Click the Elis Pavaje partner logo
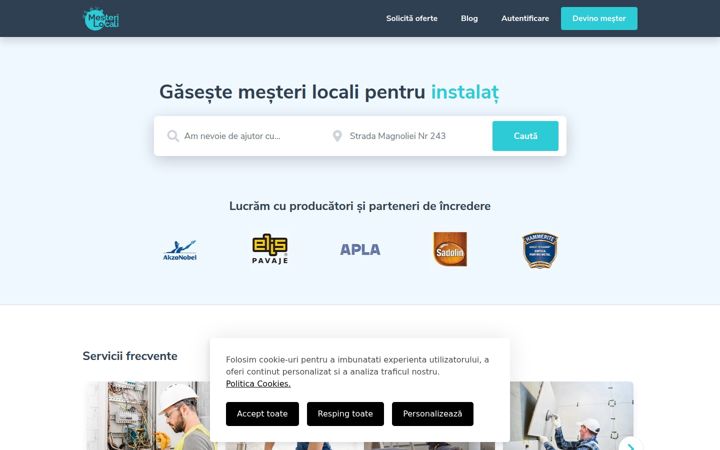Image resolution: width=720 pixels, height=450 pixels. pos(270,249)
